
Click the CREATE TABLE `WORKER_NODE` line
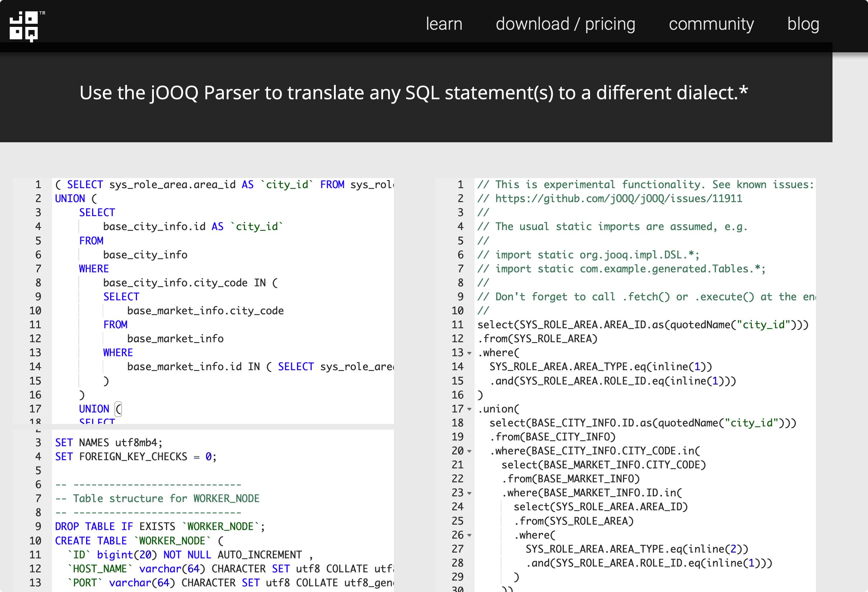click(x=139, y=541)
